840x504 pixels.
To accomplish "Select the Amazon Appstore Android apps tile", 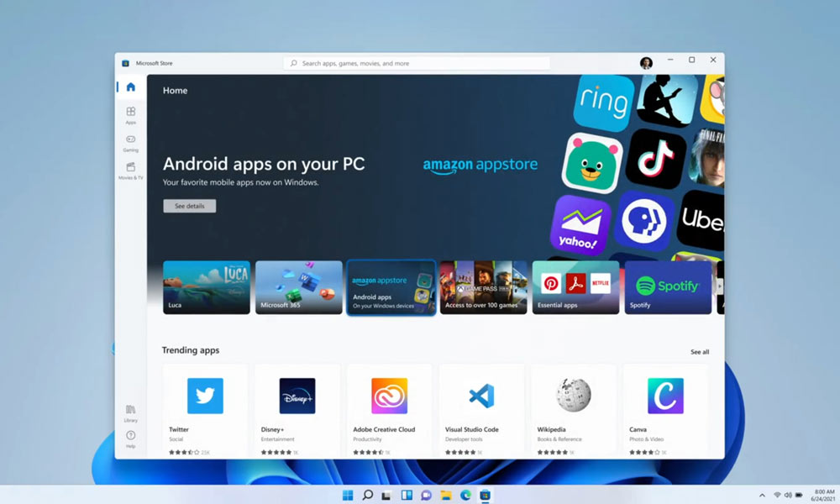I will click(x=391, y=287).
